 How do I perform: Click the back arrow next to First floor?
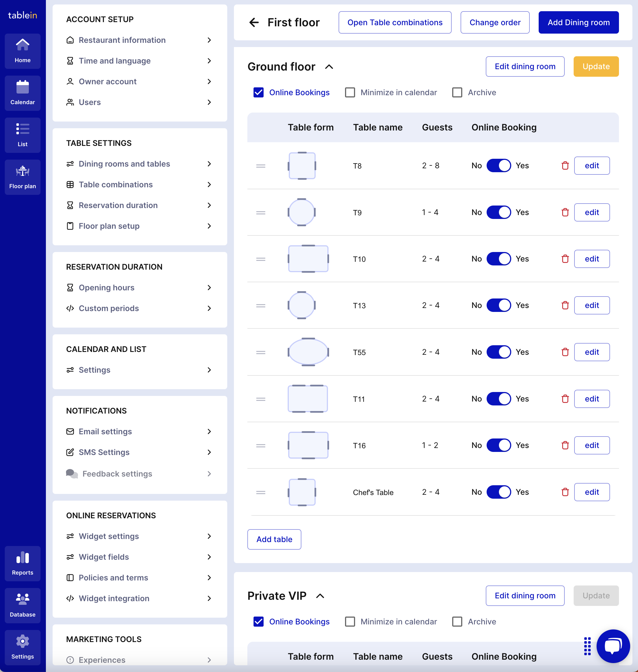pyautogui.click(x=254, y=22)
